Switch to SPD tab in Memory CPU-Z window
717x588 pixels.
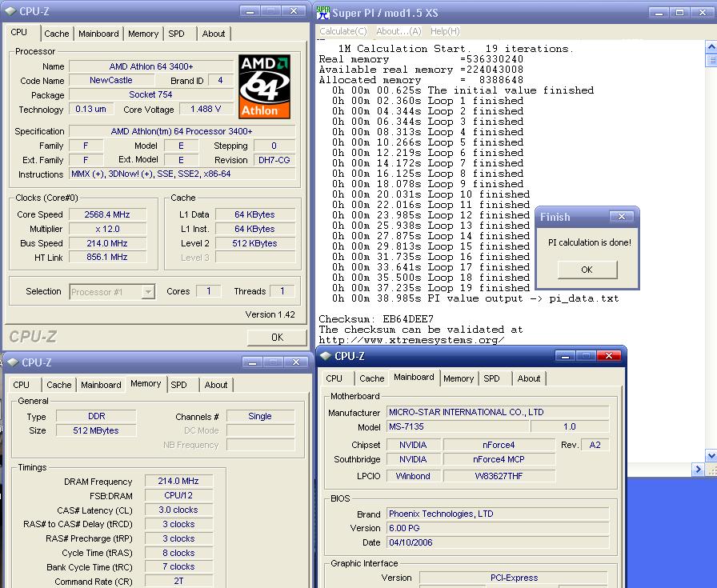coord(178,385)
